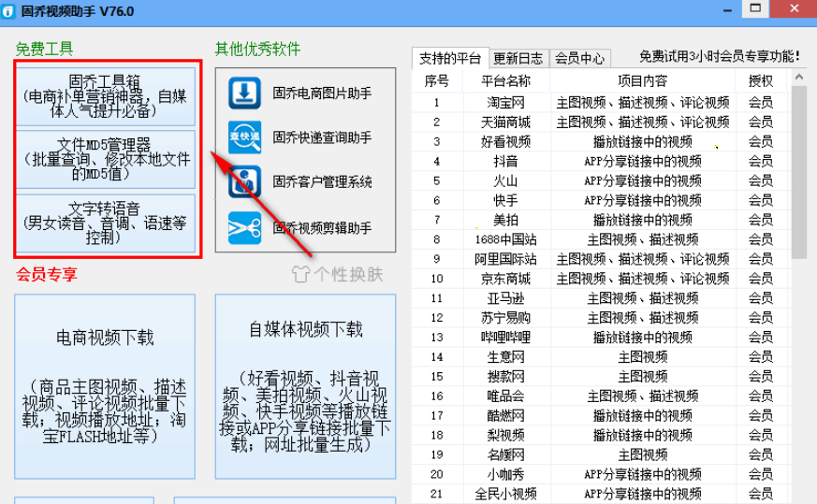Select the 梨视频 row

coord(601,436)
